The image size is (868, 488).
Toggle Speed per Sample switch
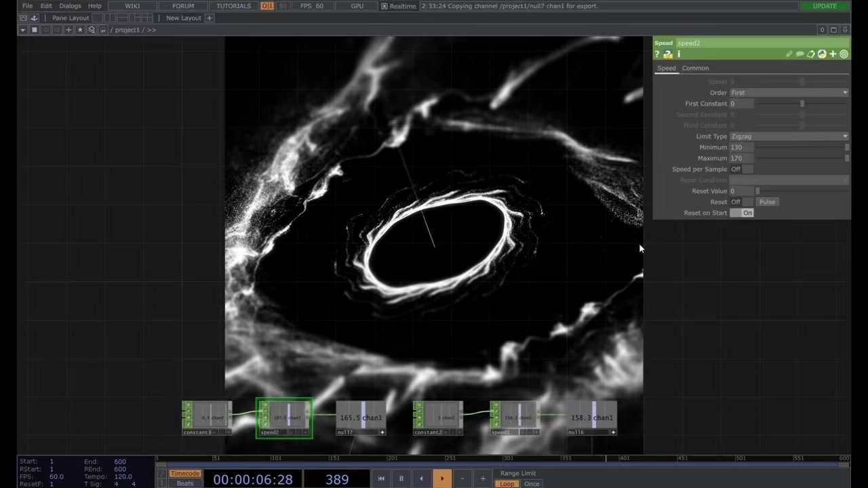point(742,169)
